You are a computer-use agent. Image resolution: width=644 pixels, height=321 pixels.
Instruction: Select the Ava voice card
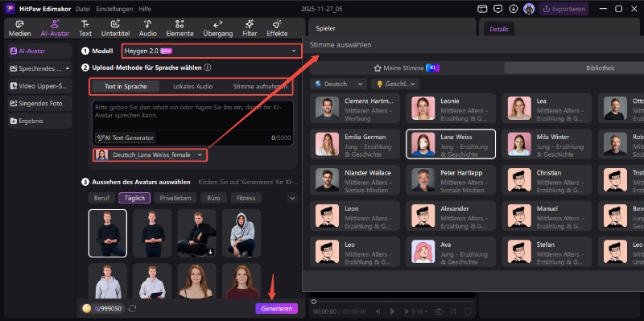coord(451,252)
